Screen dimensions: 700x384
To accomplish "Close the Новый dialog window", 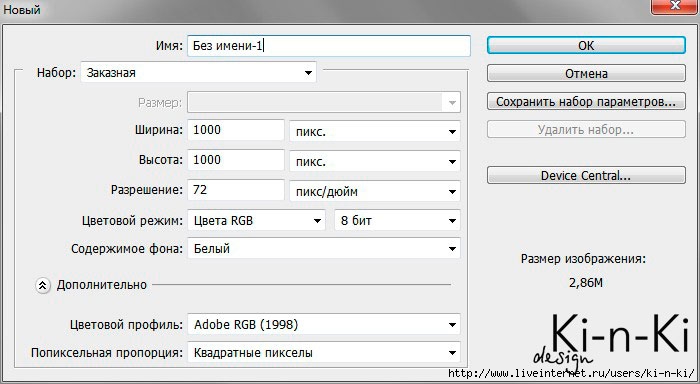I will coord(675,6).
